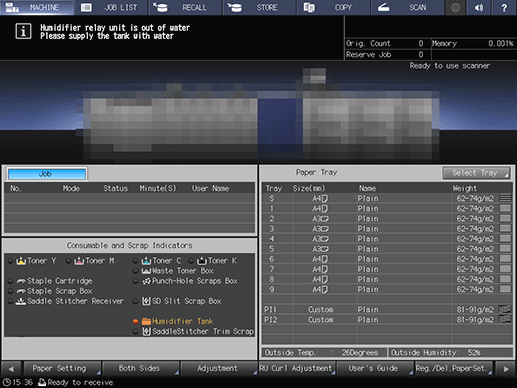
Task: Select tray 9 A4 Plain row
Action: 387,289
